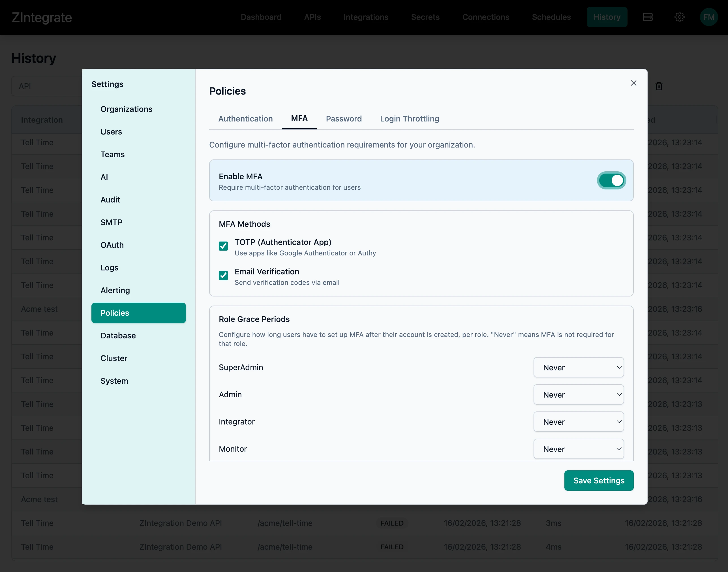Open the Login Throttling tab
The width and height of the screenshot is (728, 572).
409,119
